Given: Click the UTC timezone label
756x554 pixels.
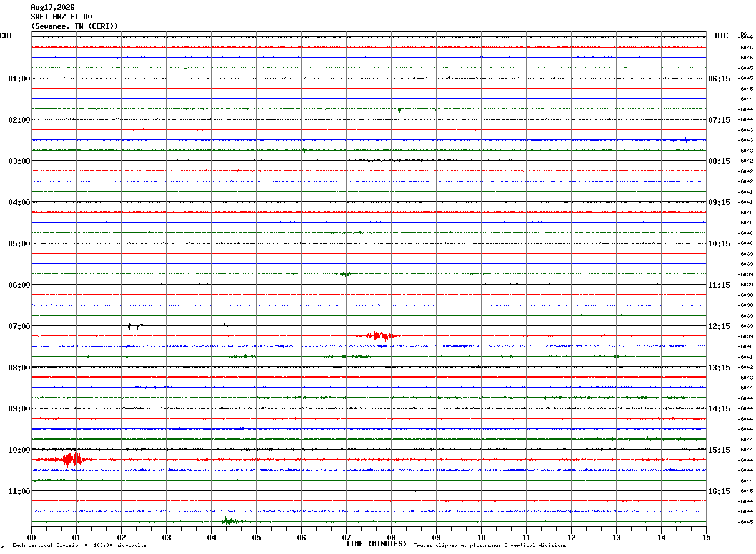Looking at the screenshot, I should click(722, 36).
